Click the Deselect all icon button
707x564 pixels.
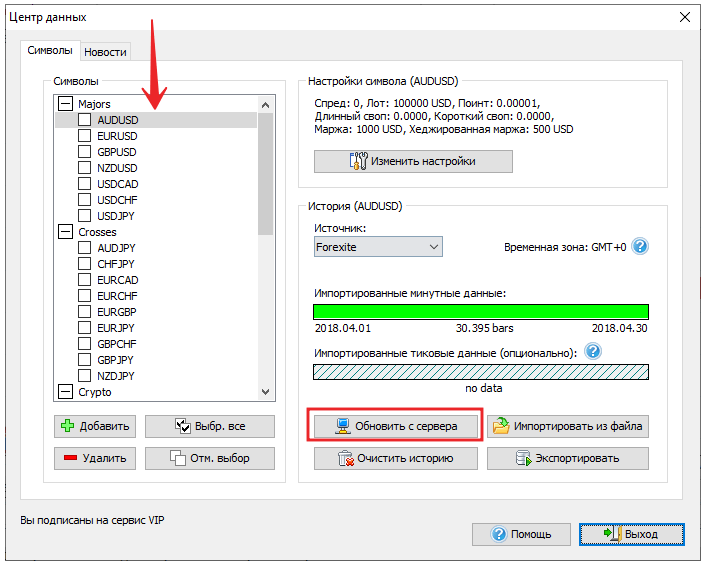177,459
